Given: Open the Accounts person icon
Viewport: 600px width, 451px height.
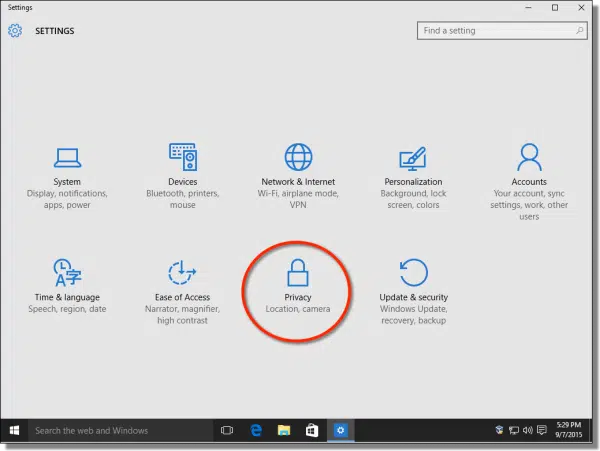Looking at the screenshot, I should coord(529,157).
